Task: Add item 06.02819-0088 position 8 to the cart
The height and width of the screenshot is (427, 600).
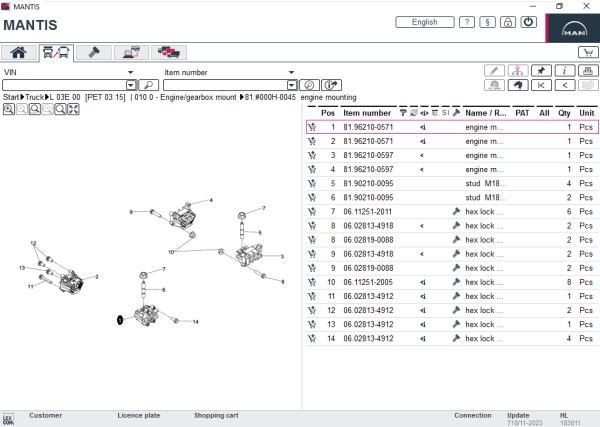Action: tap(312, 240)
